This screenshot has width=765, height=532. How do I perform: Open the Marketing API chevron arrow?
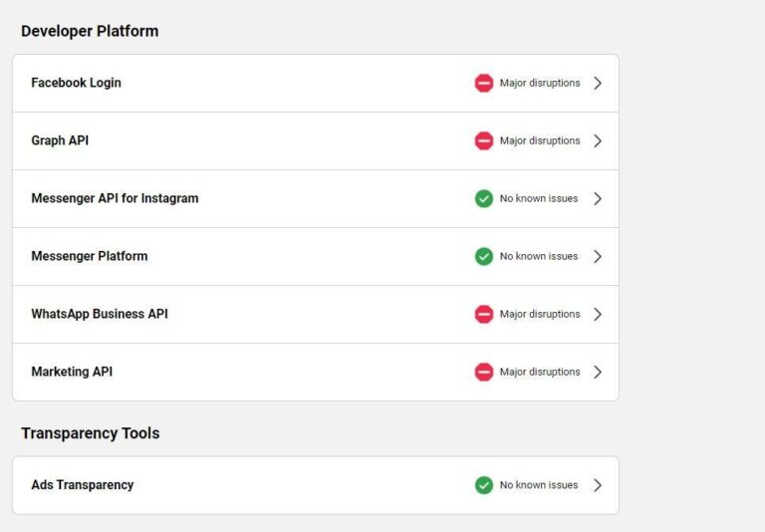coord(598,372)
